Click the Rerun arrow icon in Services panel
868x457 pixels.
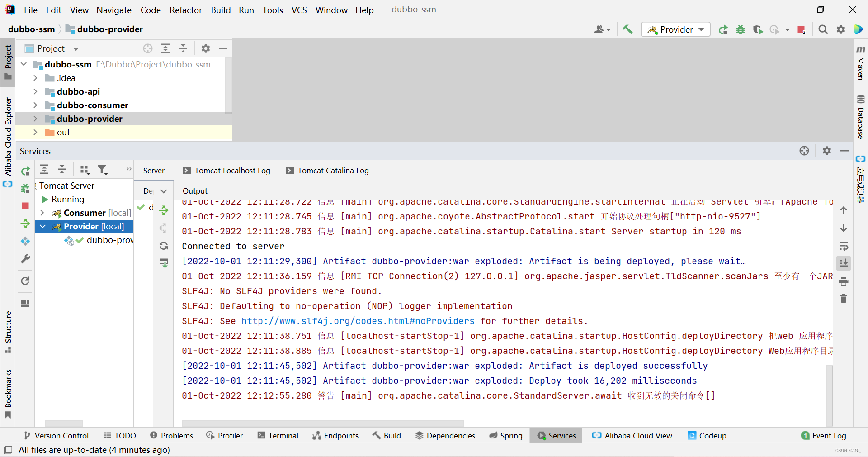point(25,171)
